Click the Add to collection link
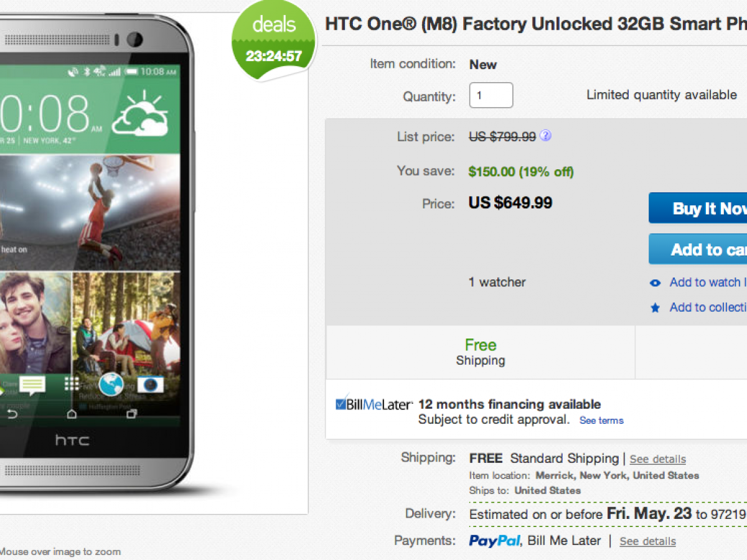The image size is (747, 560). 708,307
